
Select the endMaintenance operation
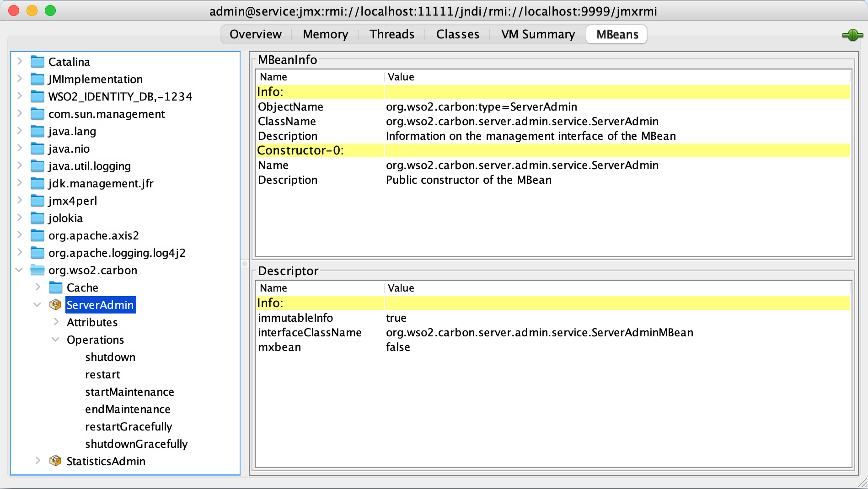[x=128, y=409]
